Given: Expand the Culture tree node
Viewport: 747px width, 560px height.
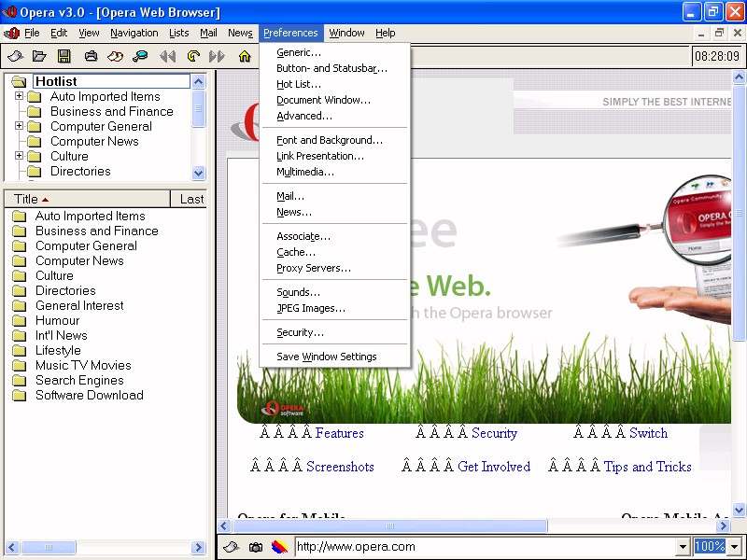Looking at the screenshot, I should pos(19,155).
